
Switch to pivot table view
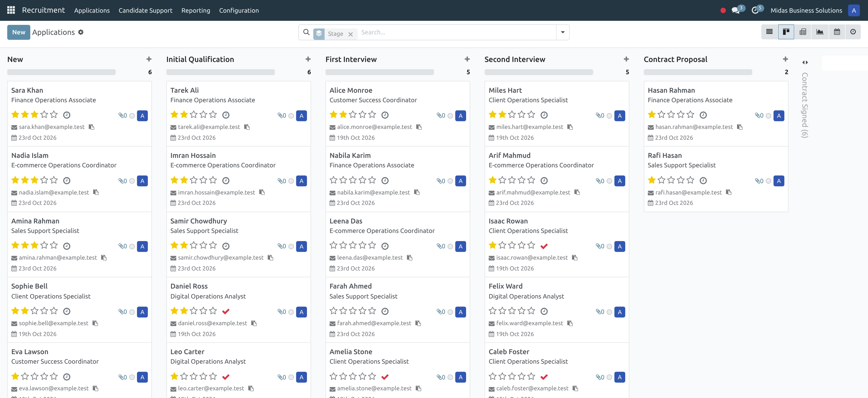(x=803, y=32)
